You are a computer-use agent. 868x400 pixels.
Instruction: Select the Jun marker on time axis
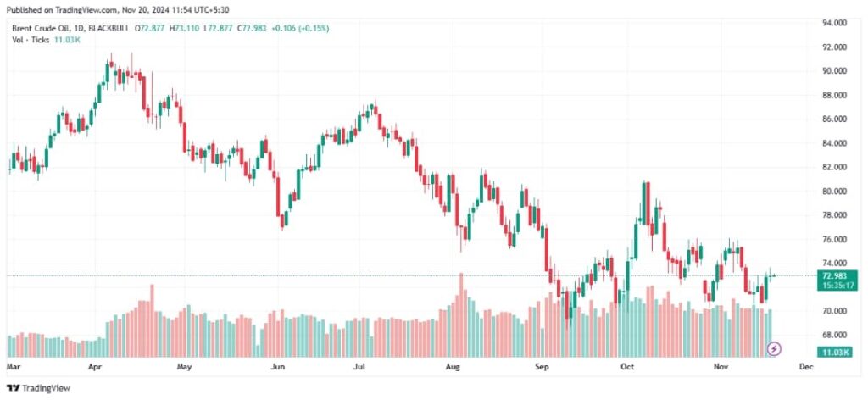click(x=276, y=368)
